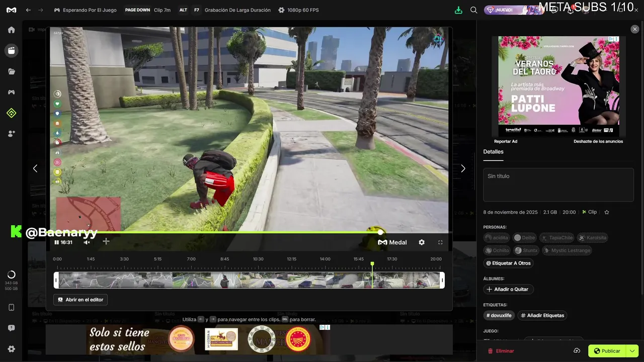Screen dimensions: 644x362
Task: Switch to the Detalles tab
Action: (x=493, y=152)
